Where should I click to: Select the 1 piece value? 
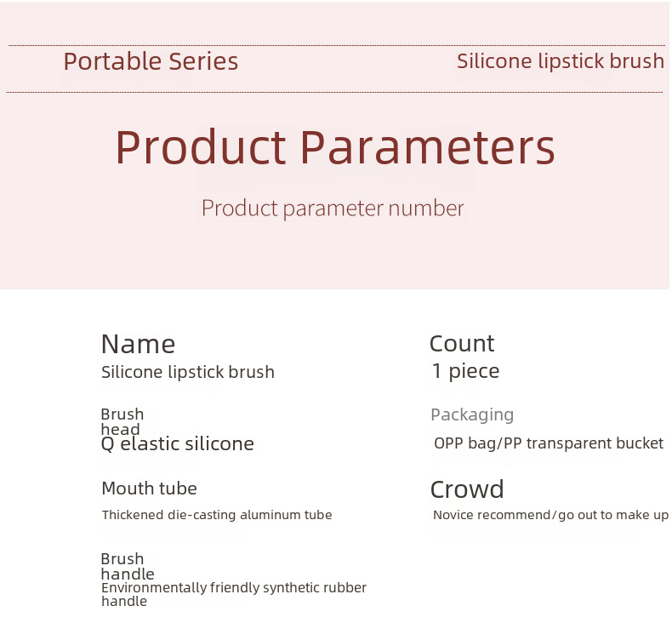(465, 371)
